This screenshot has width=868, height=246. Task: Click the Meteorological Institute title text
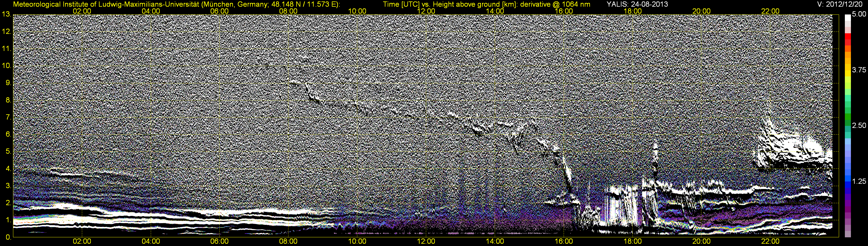point(176,4)
